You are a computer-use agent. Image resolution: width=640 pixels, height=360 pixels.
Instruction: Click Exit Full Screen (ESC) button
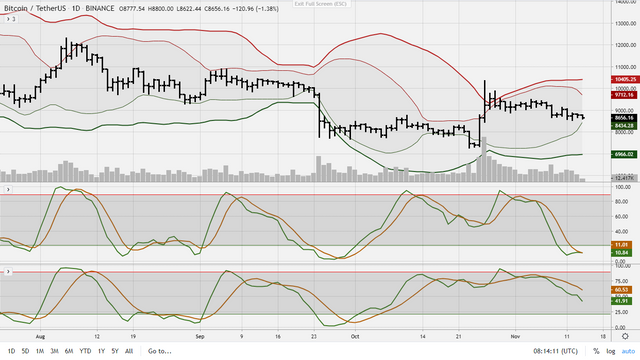tap(321, 4)
